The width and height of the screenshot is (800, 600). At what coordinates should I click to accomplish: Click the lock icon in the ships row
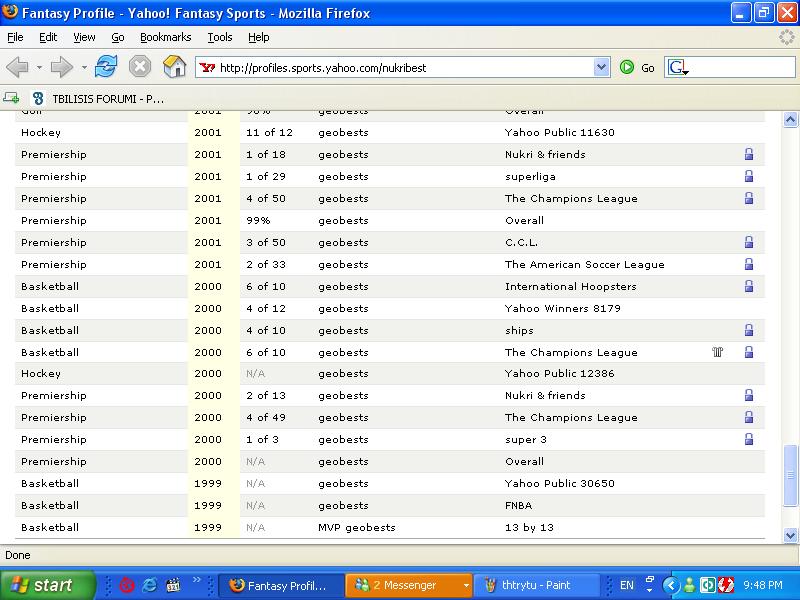pyautogui.click(x=748, y=330)
